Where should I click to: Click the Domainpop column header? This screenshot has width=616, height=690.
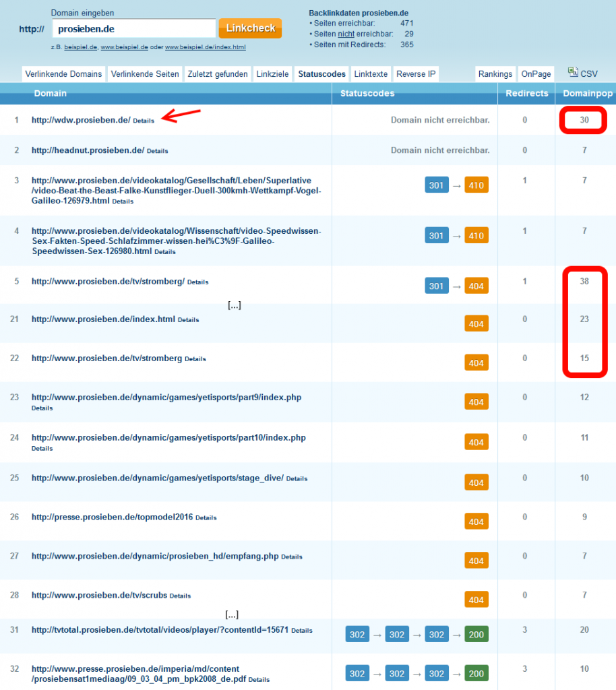(588, 93)
